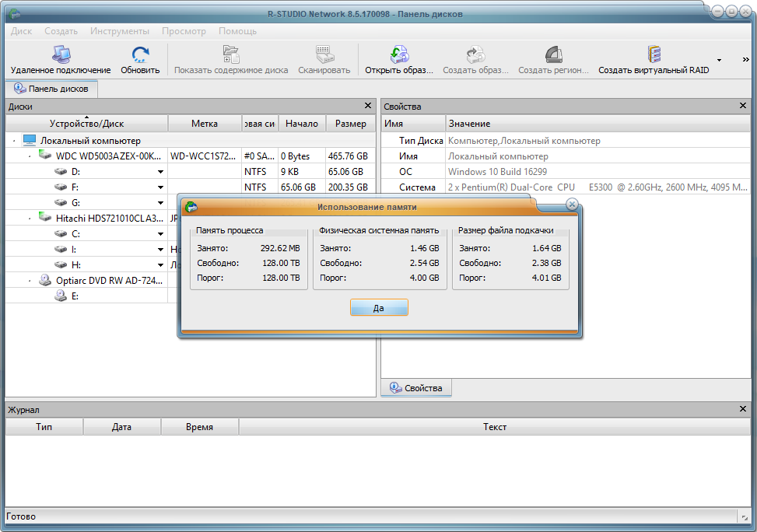Screen dimensions: 757x532
Task: Click the Create virtual RAID icon
Action: (654, 54)
